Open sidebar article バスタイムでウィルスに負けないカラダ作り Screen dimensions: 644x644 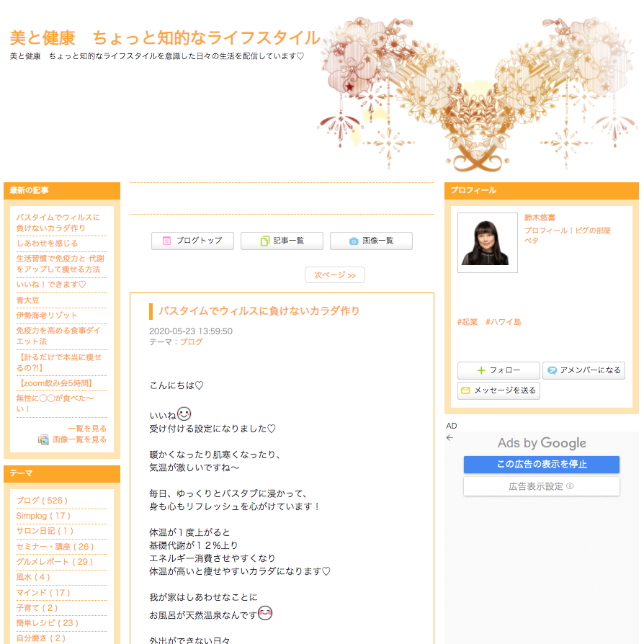(58, 223)
